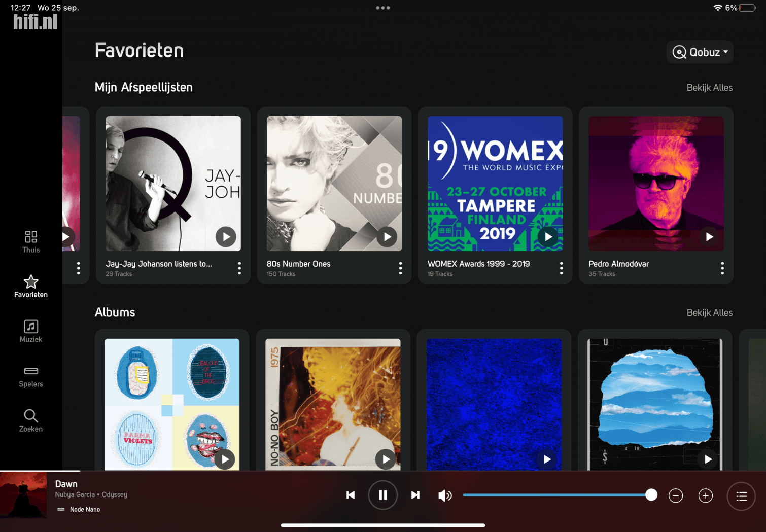Screen dimensions: 766x532
Task: Click the 150 Tracks label
Action: click(281, 274)
